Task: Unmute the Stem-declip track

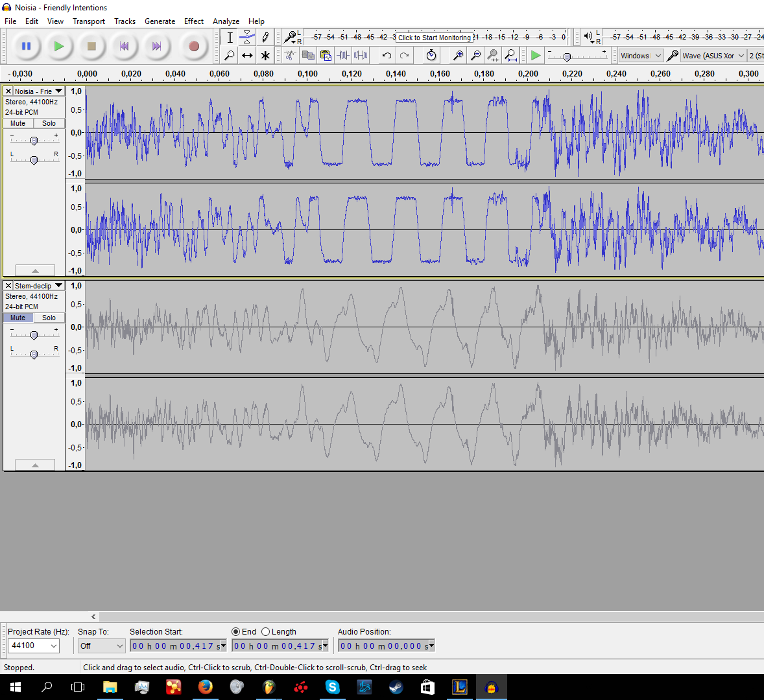Action: (x=18, y=318)
